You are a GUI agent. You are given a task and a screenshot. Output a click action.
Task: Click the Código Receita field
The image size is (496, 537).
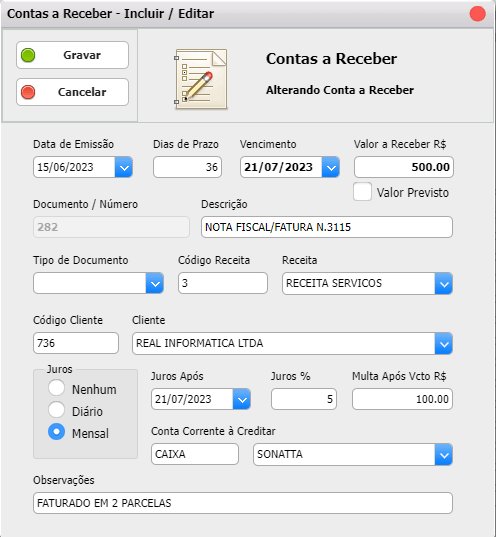(223, 283)
